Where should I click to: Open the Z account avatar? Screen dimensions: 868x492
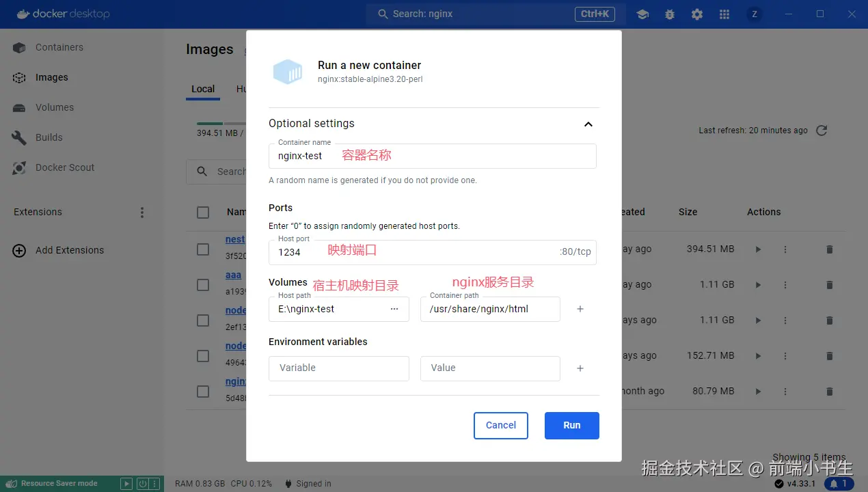(755, 14)
